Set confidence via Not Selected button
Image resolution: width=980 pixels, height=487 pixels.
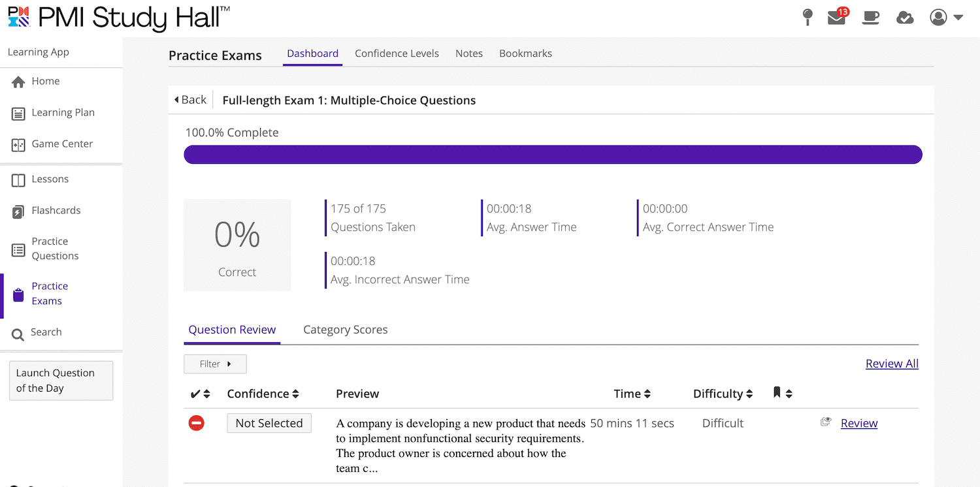click(269, 423)
